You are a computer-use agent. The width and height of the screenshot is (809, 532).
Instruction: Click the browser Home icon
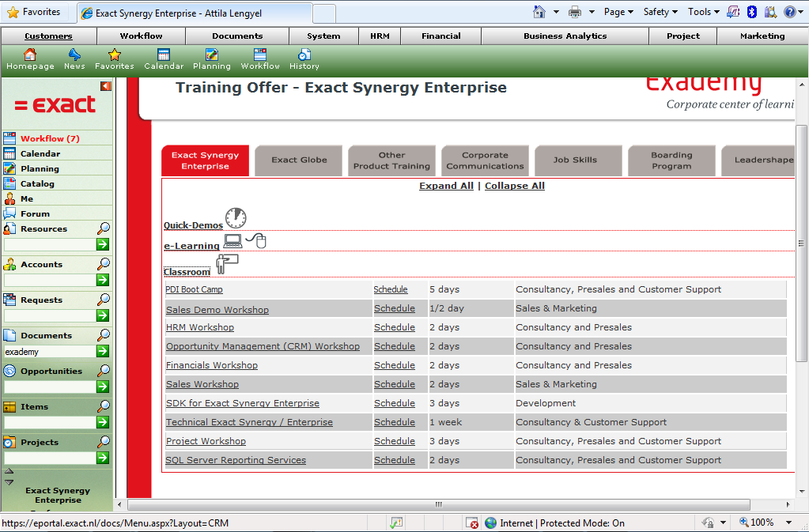pyautogui.click(x=539, y=12)
